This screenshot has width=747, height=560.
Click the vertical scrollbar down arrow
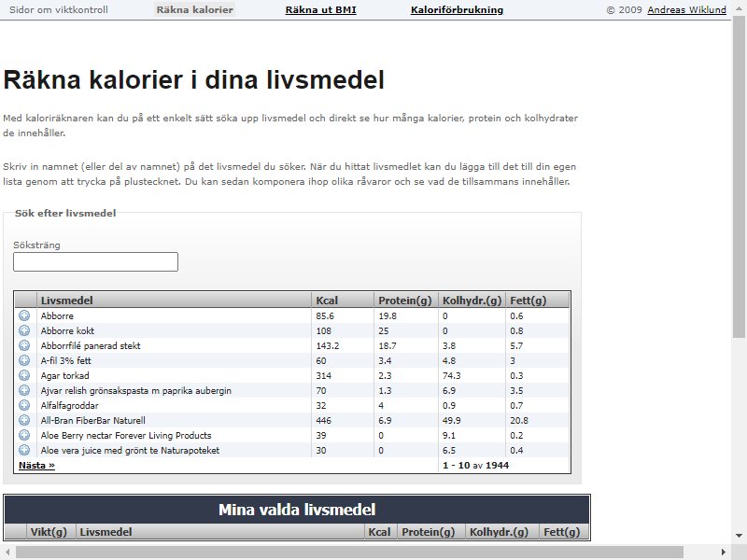739,536
